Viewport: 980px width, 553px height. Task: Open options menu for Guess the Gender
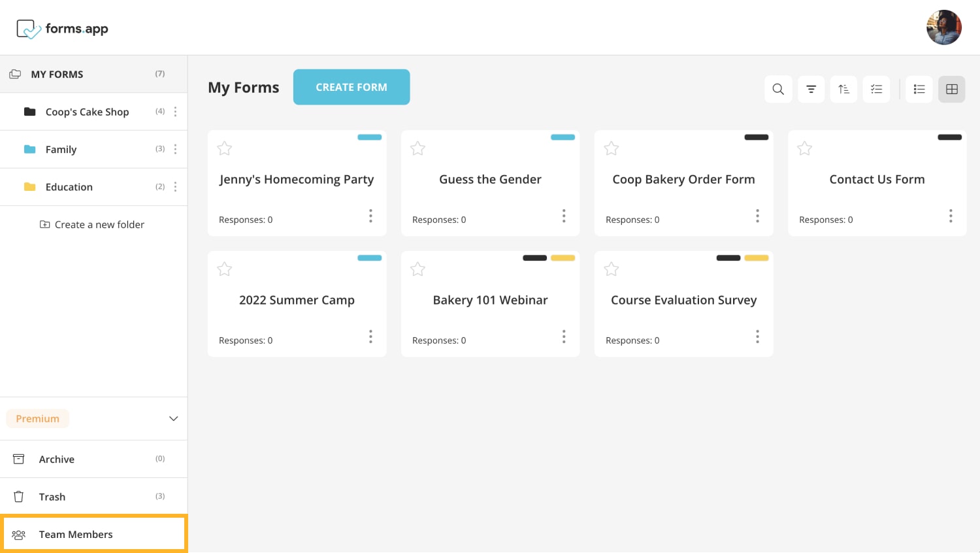[x=564, y=216]
